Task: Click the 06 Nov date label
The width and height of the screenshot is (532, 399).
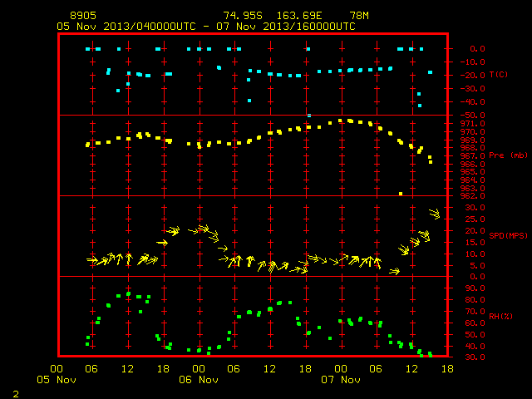Action: pyautogui.click(x=199, y=380)
